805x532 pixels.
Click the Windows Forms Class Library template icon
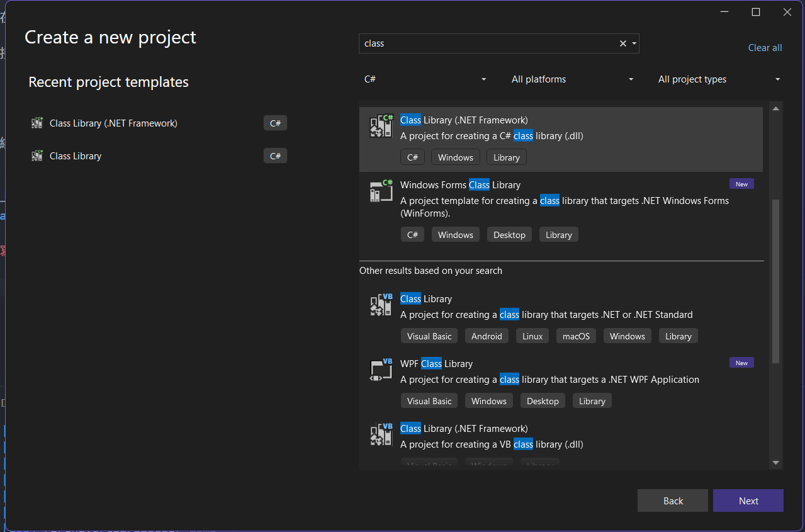(381, 191)
